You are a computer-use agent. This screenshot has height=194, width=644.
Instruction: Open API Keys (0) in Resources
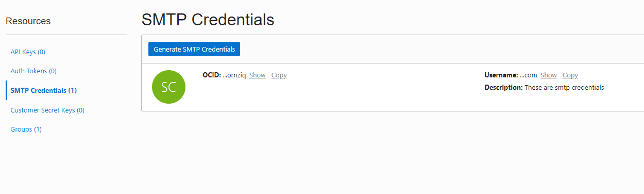28,52
